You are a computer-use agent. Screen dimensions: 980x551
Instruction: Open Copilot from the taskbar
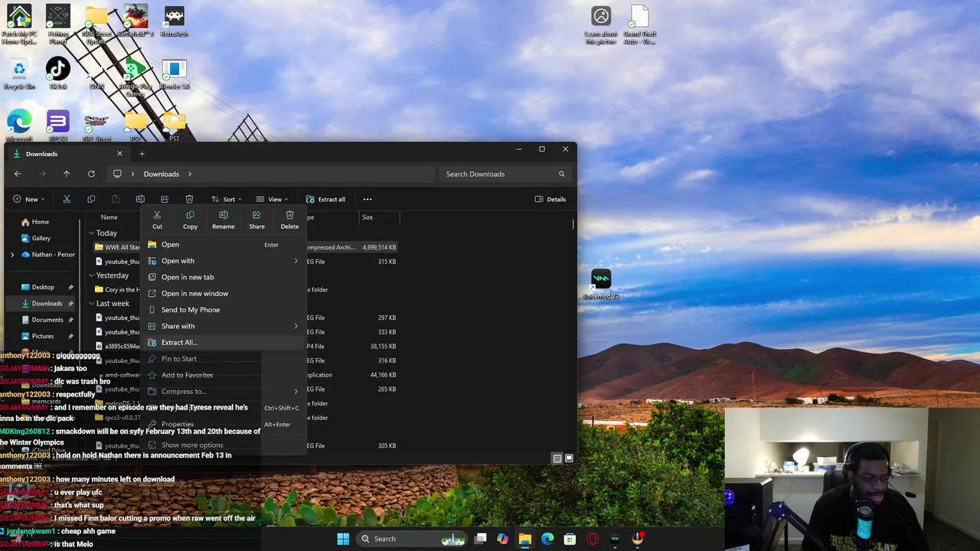pyautogui.click(x=502, y=539)
